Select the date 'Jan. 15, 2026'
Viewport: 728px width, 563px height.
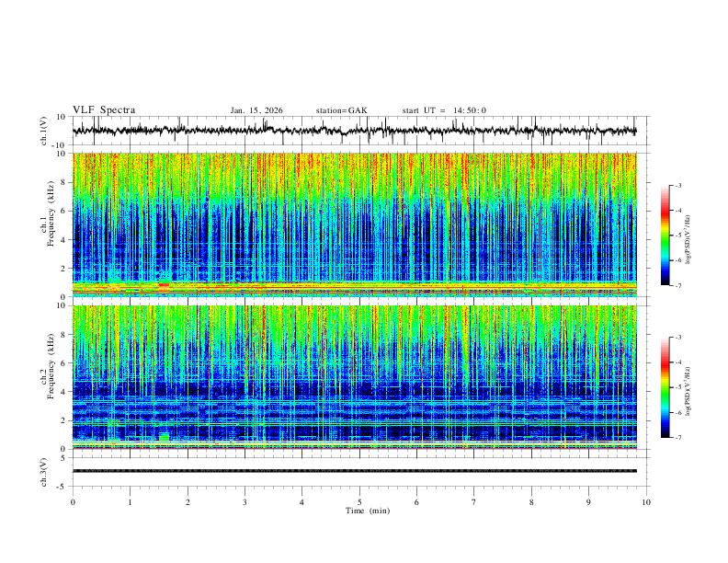(256, 110)
